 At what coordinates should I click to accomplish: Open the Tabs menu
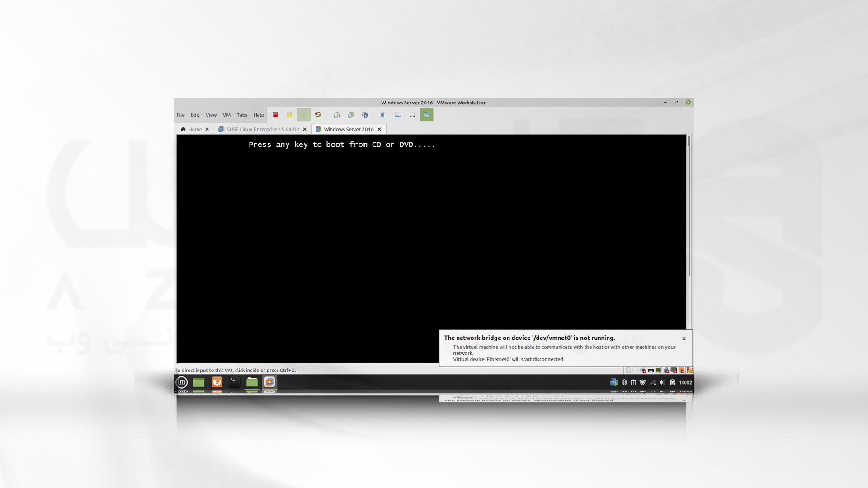point(242,115)
